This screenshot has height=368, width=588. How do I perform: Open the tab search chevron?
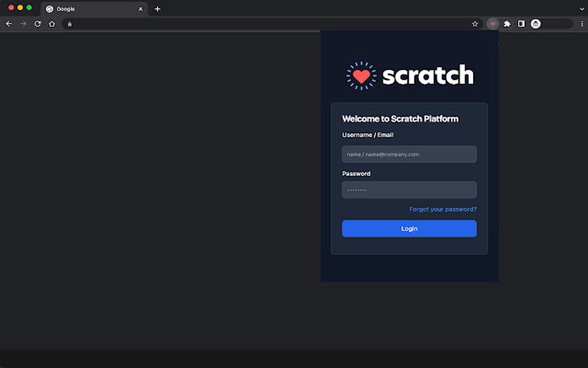tap(581, 9)
